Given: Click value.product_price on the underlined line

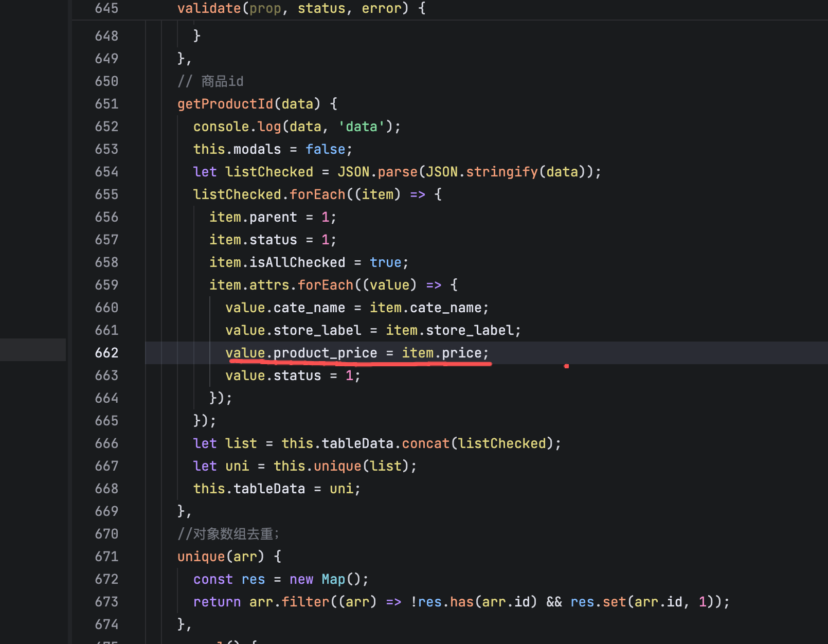Looking at the screenshot, I should (x=301, y=353).
